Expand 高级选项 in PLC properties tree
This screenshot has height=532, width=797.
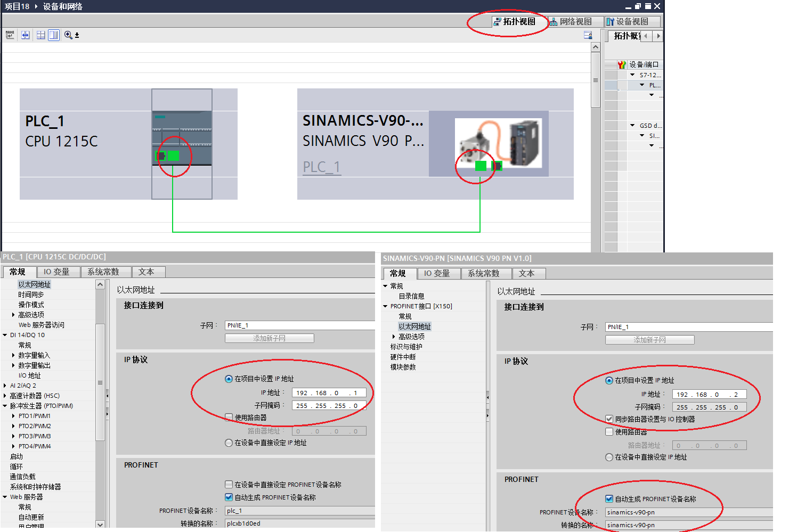tap(13, 314)
